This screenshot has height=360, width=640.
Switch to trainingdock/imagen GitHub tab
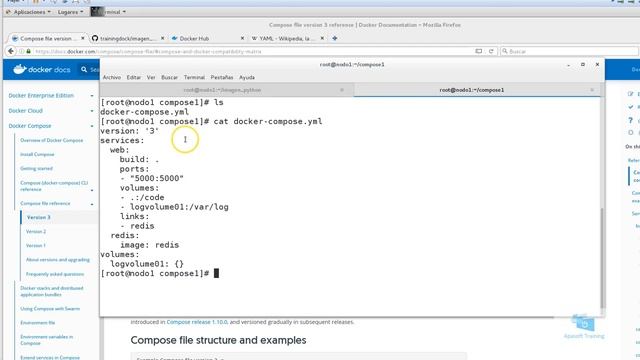coord(127,38)
